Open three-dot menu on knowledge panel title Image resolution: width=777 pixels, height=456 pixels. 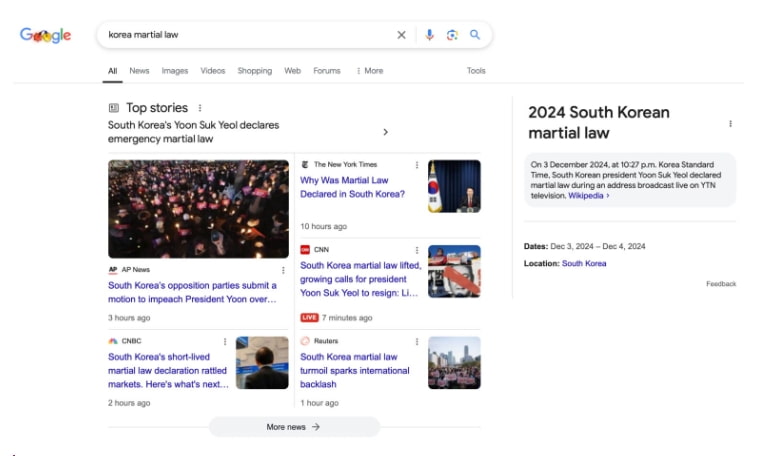[730, 124]
